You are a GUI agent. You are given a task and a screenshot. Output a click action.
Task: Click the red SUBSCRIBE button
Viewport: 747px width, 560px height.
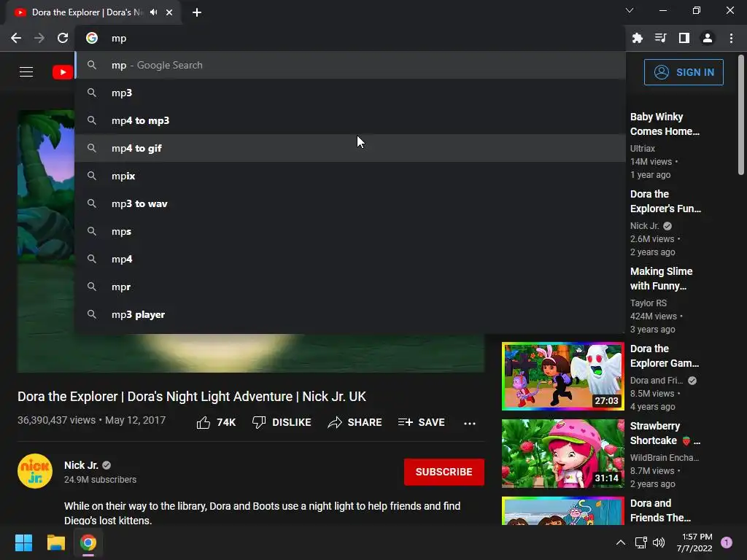point(444,472)
